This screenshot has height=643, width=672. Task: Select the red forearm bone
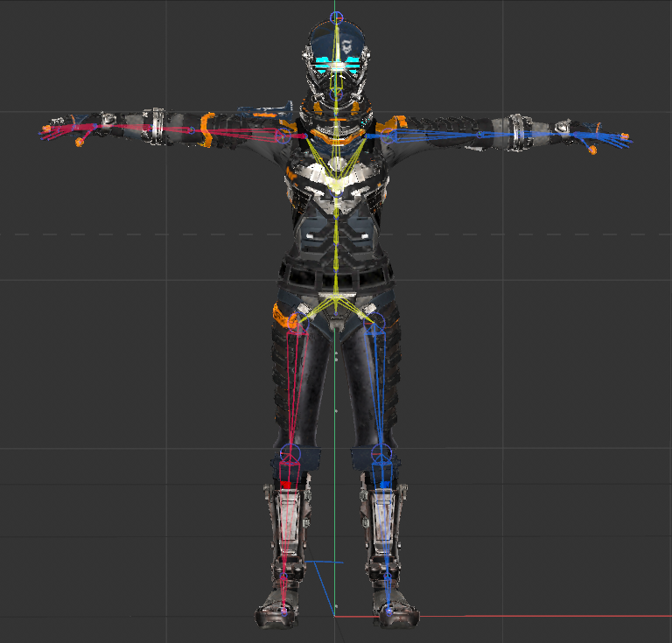143,128
